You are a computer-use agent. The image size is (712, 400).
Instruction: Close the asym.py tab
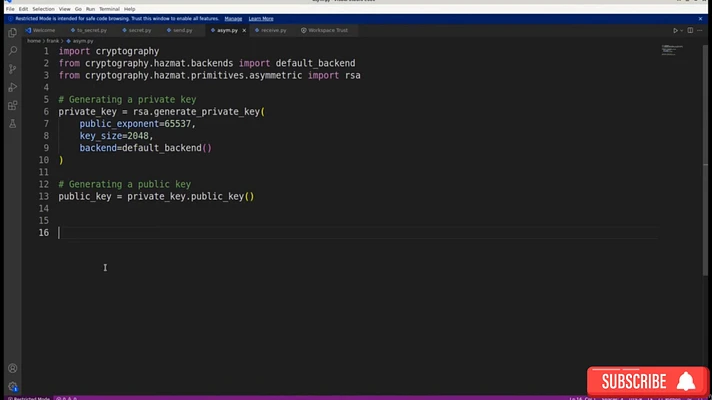(244, 30)
